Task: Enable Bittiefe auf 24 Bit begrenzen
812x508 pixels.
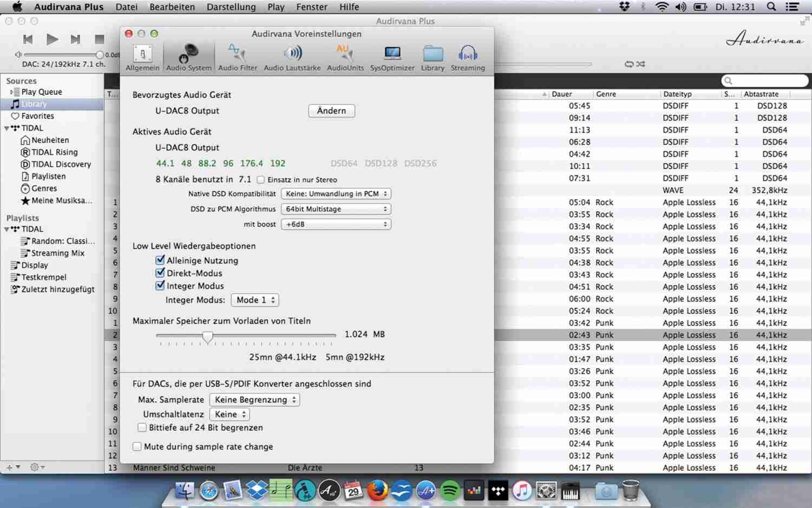Action: [x=142, y=427]
